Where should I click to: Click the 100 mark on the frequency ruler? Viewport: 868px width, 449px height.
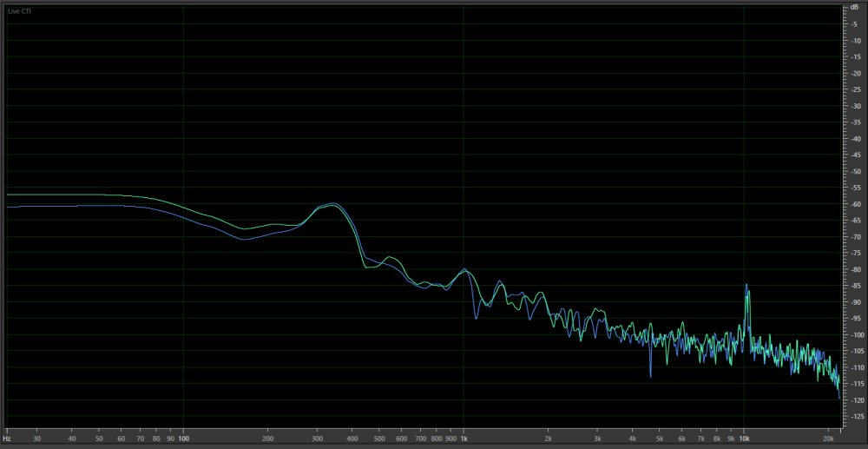click(x=183, y=439)
